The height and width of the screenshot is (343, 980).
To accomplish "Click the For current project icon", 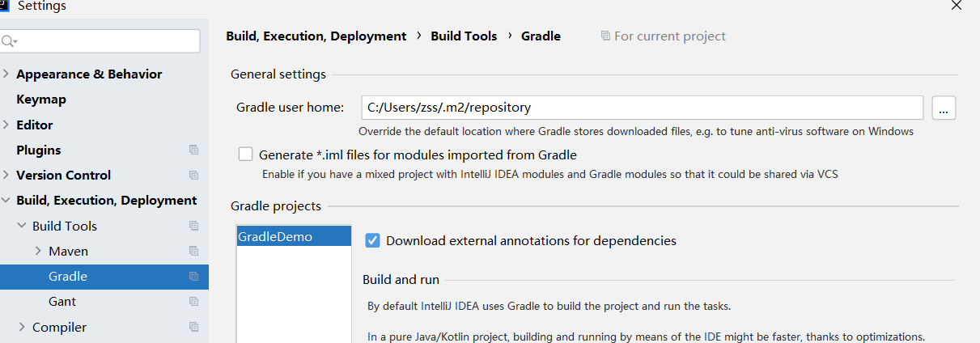I will (605, 36).
